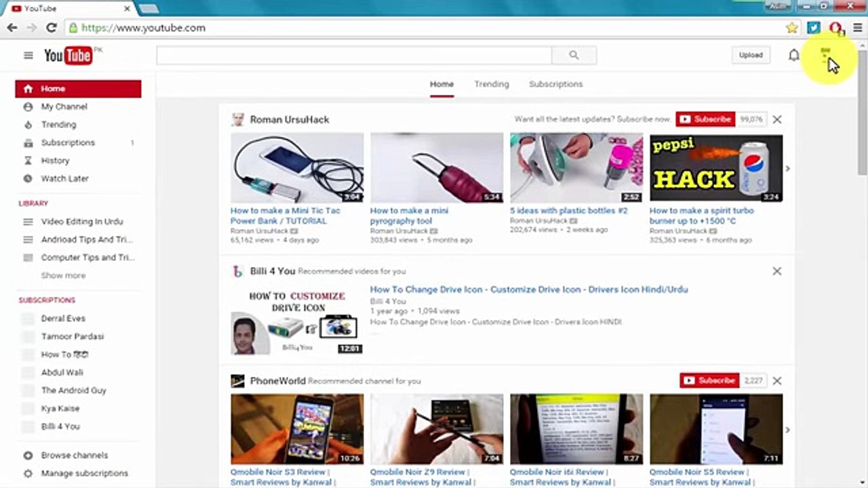Expand library with Show more

(63, 275)
